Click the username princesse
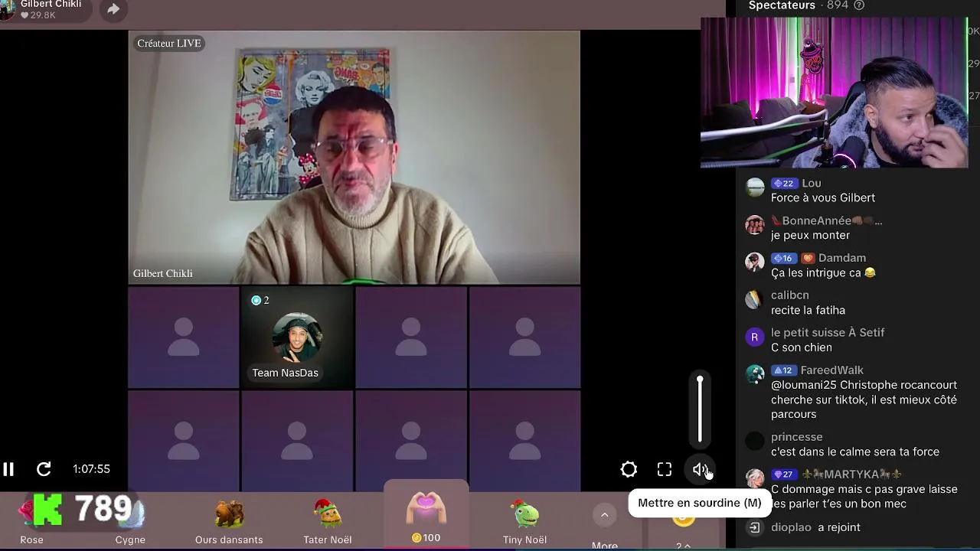The height and width of the screenshot is (551, 980). pyautogui.click(x=797, y=437)
